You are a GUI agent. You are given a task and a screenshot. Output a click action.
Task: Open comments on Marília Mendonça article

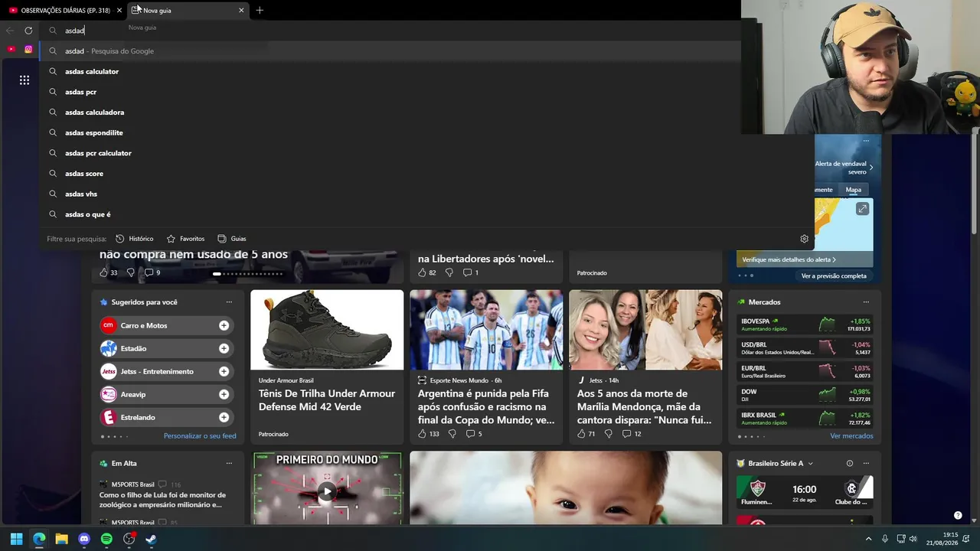[x=631, y=434]
